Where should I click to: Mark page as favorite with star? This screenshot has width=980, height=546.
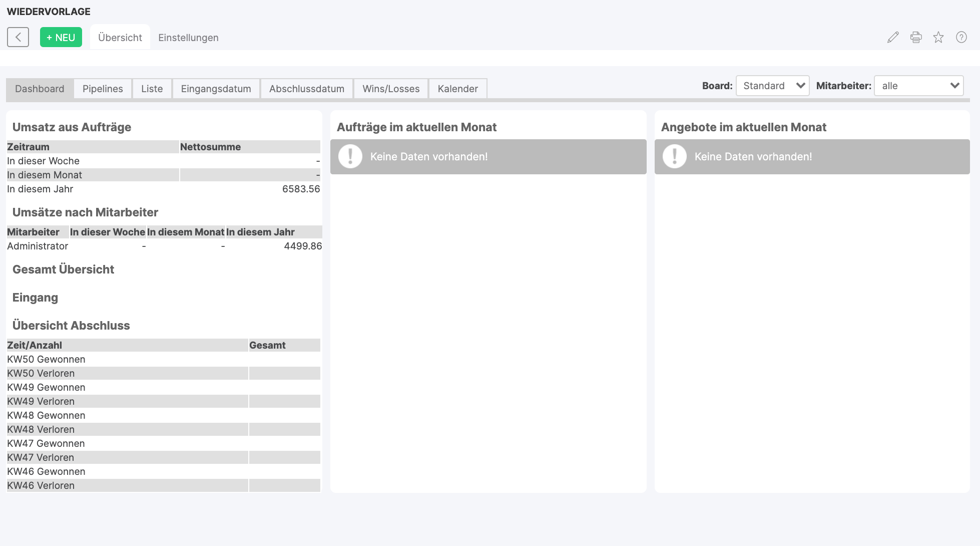point(938,37)
